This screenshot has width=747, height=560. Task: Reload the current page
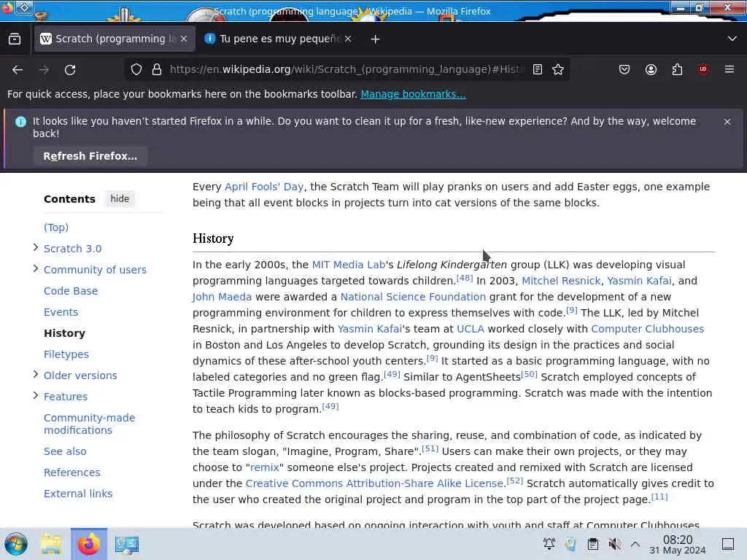[70, 69]
